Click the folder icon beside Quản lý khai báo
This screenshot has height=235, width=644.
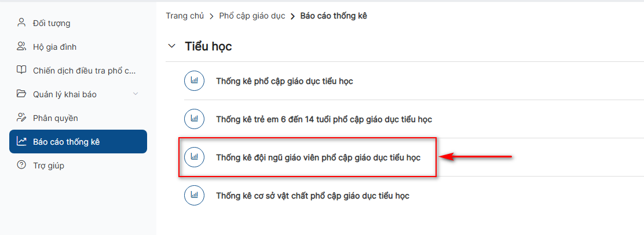21,94
